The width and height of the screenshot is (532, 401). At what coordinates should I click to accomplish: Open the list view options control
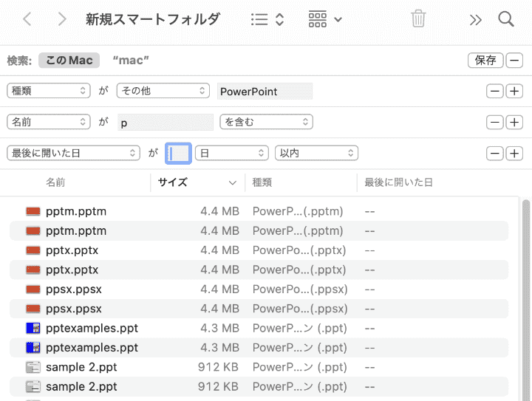pos(267,19)
